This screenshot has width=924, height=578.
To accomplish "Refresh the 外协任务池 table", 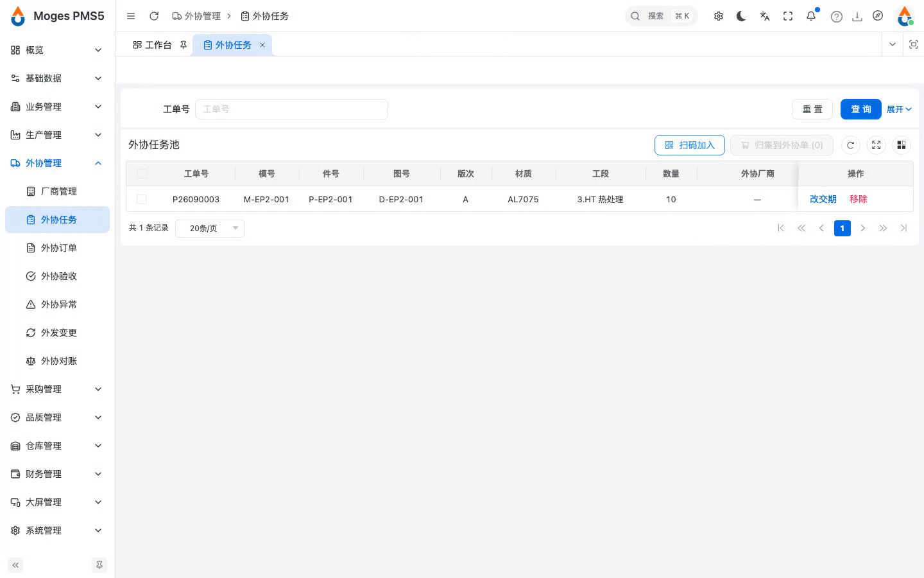I will 851,145.
